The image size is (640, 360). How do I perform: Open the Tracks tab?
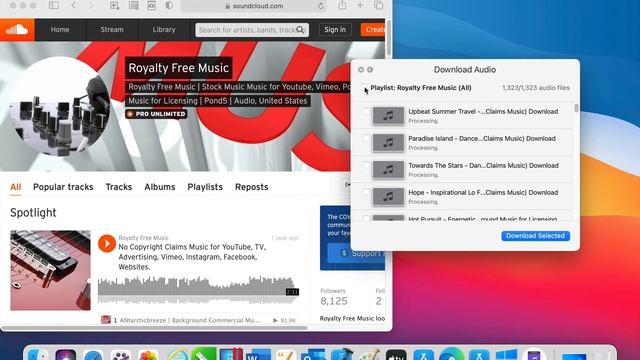pyautogui.click(x=119, y=187)
